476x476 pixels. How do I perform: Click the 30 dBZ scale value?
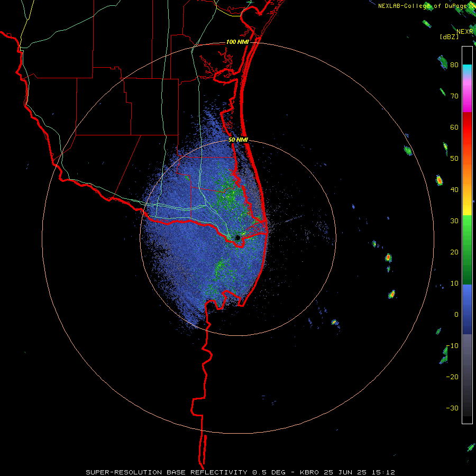(454, 221)
